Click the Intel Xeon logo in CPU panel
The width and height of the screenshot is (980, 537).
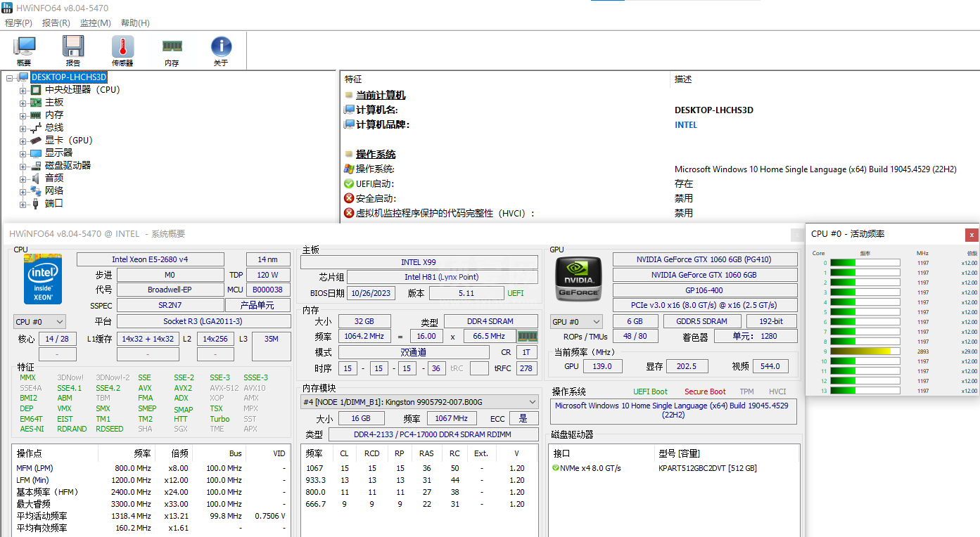[x=43, y=279]
